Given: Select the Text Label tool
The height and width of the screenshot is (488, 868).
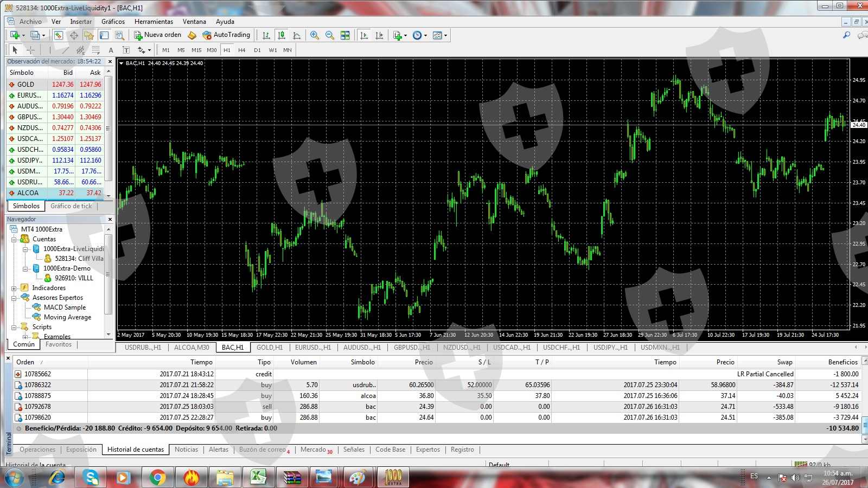Looking at the screenshot, I should point(126,50).
